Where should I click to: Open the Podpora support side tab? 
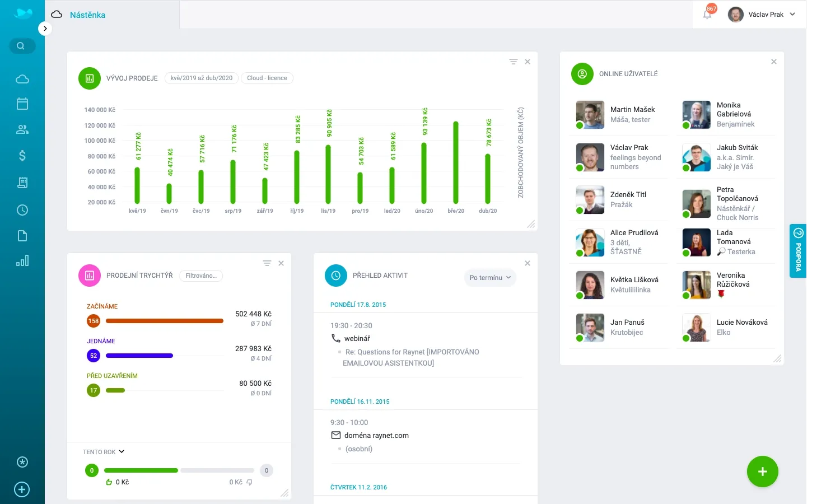(798, 251)
